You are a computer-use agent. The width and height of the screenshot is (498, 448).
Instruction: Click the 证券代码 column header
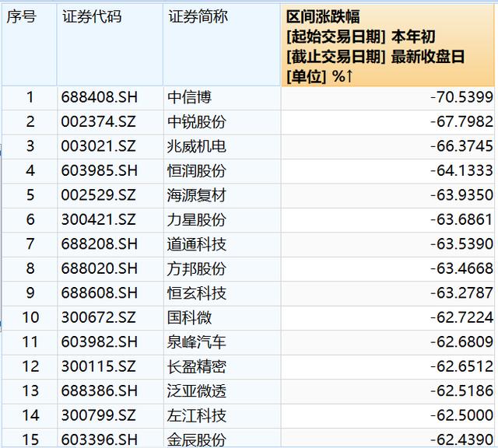110,45
